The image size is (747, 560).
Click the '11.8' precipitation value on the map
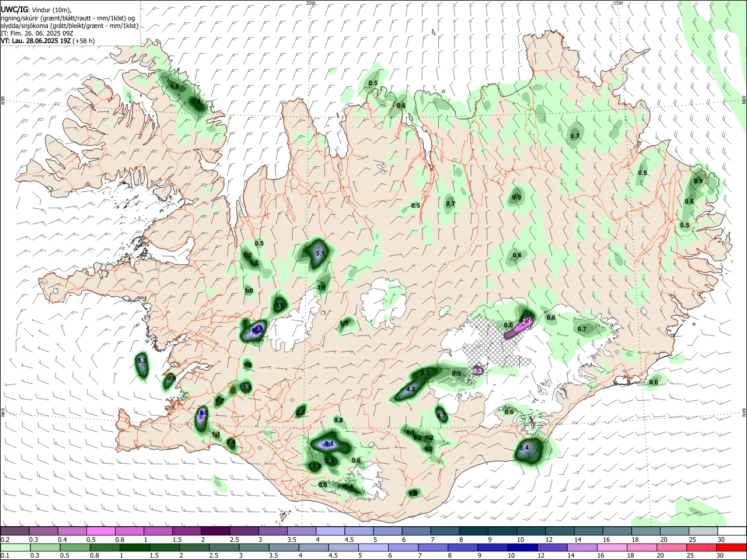[x=202, y=414]
